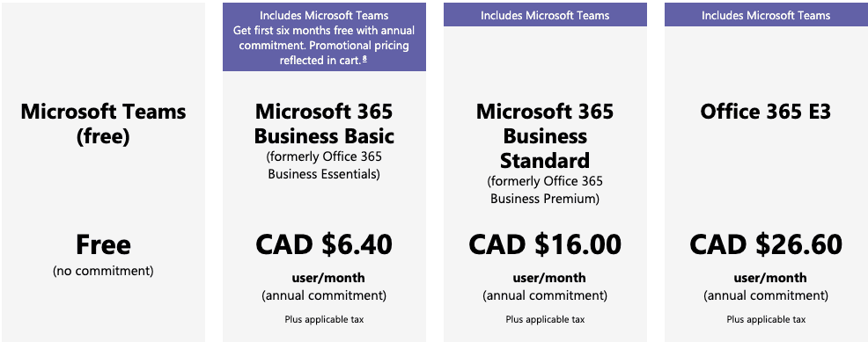Click the CAD $6.40 price
Viewport: 868px width, 342px height.
tap(324, 244)
